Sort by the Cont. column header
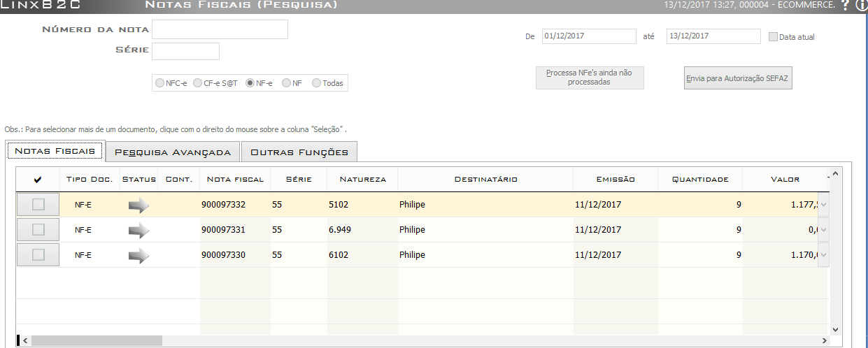Image resolution: width=868 pixels, height=348 pixels. [179, 180]
